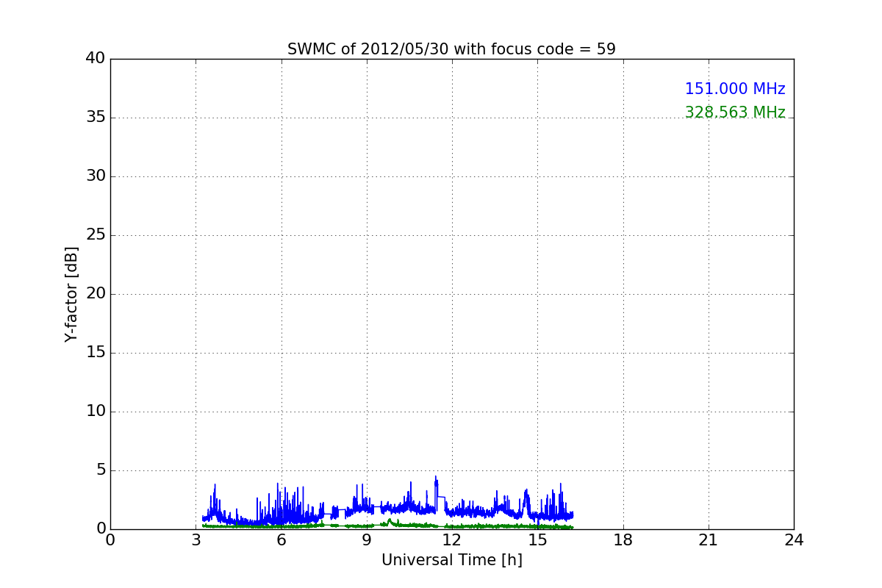
Task: Click the 'Y-factor [dB]' axis label
Action: [x=71, y=294]
